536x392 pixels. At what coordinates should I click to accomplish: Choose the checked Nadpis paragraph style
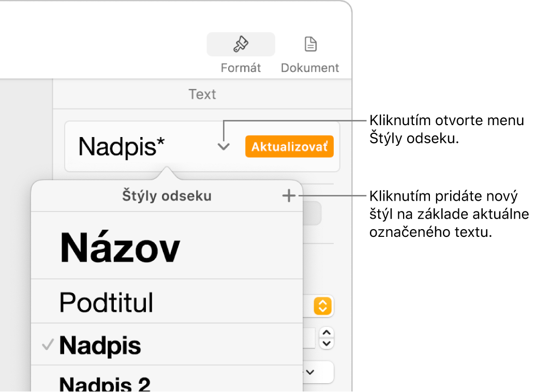point(167,344)
